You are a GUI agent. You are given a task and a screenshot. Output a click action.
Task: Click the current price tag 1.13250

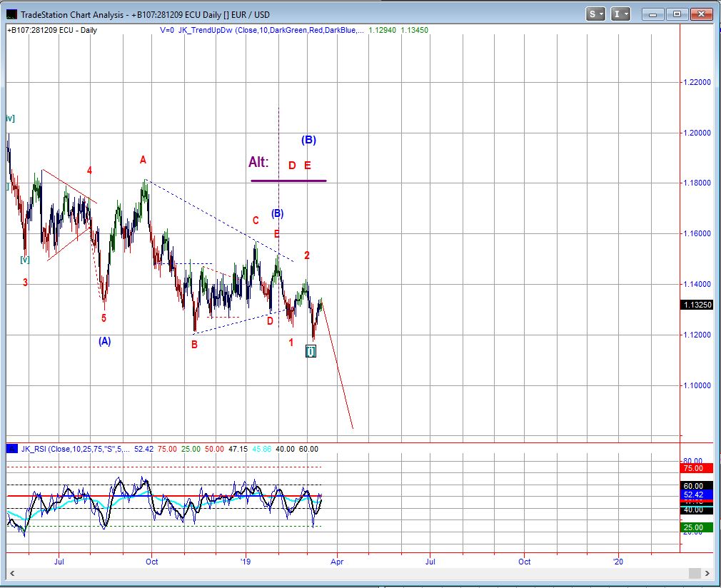point(697,305)
